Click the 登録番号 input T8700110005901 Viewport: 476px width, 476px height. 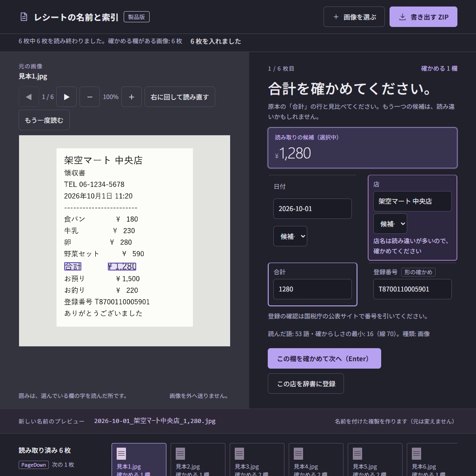412,289
